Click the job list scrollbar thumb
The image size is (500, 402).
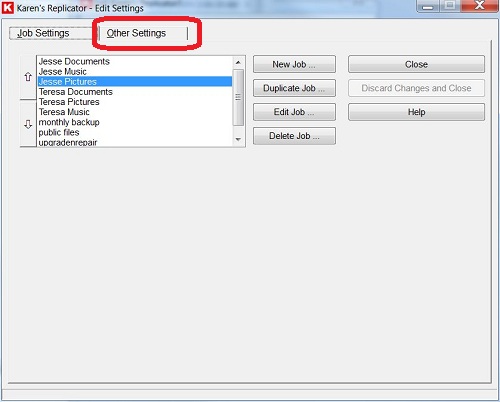click(x=238, y=97)
